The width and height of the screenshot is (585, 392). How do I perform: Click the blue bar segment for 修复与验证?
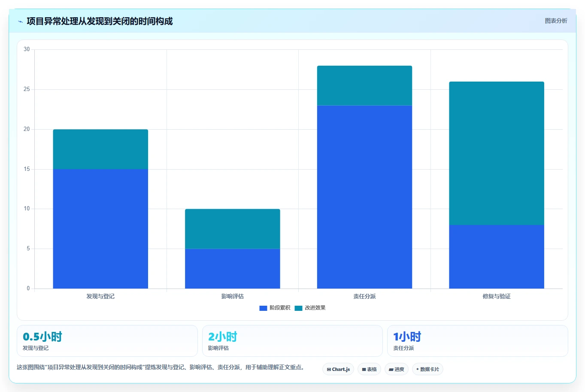497,257
